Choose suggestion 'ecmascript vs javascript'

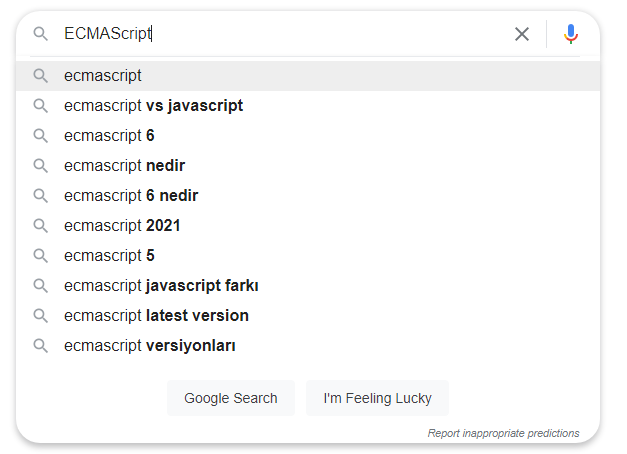coord(308,106)
